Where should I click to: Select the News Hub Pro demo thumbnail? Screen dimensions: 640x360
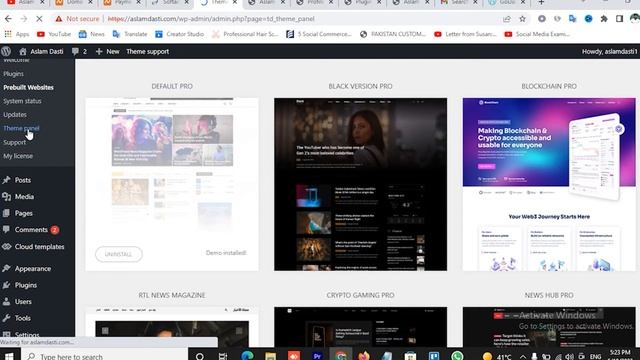click(549, 327)
